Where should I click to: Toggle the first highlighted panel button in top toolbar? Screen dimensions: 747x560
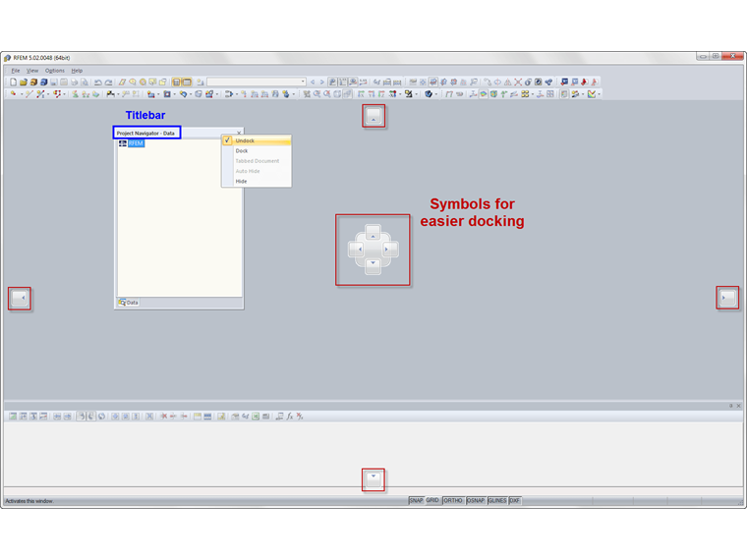pos(176,82)
